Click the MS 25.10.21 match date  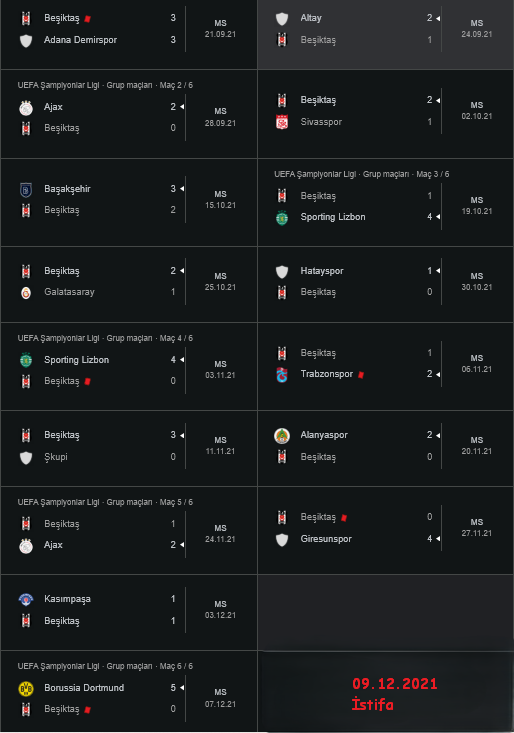(x=220, y=282)
